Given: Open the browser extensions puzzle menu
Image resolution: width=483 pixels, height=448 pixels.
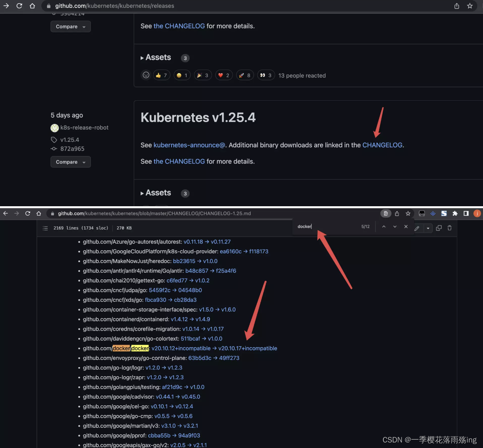Looking at the screenshot, I should (x=455, y=213).
